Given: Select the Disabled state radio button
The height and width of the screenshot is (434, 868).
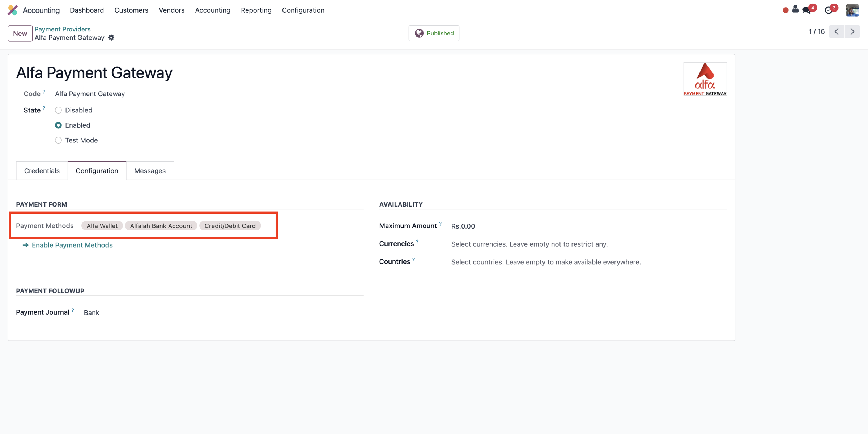Looking at the screenshot, I should tap(58, 110).
